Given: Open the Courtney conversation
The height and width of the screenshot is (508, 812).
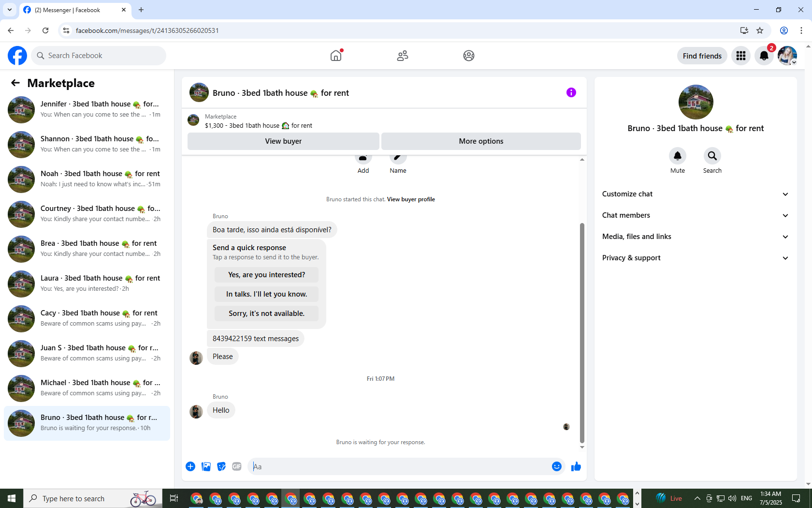Looking at the screenshot, I should tap(87, 214).
